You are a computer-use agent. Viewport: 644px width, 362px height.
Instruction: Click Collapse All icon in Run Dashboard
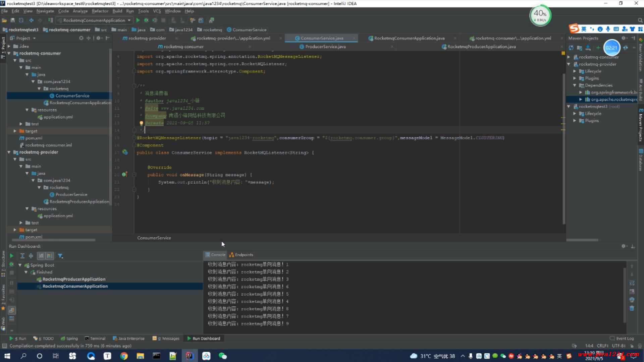(x=31, y=256)
